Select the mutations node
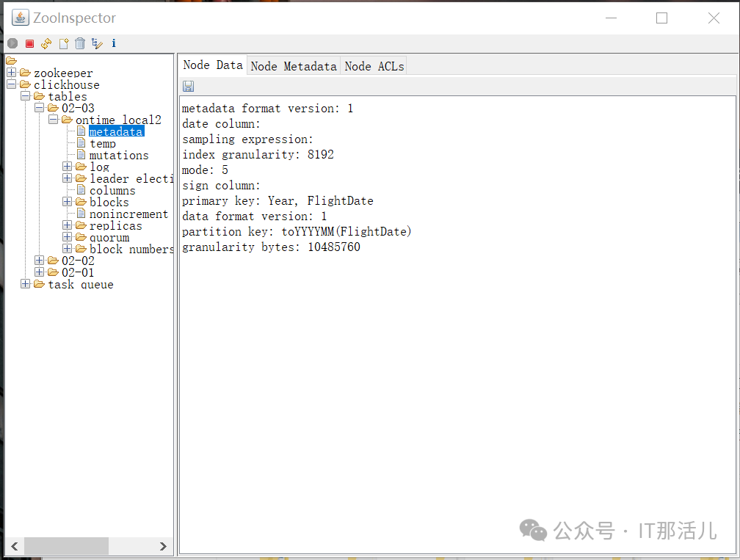Image resolution: width=740 pixels, height=560 pixels. pyautogui.click(x=118, y=155)
